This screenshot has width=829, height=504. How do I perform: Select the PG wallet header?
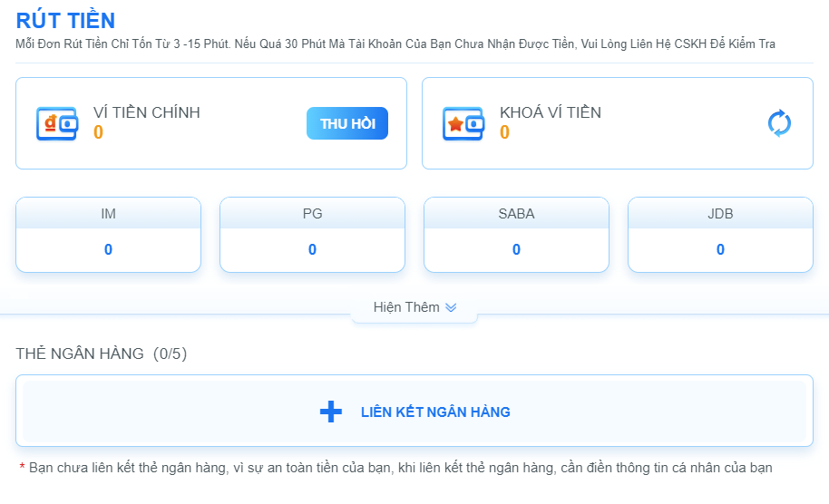pyautogui.click(x=312, y=214)
